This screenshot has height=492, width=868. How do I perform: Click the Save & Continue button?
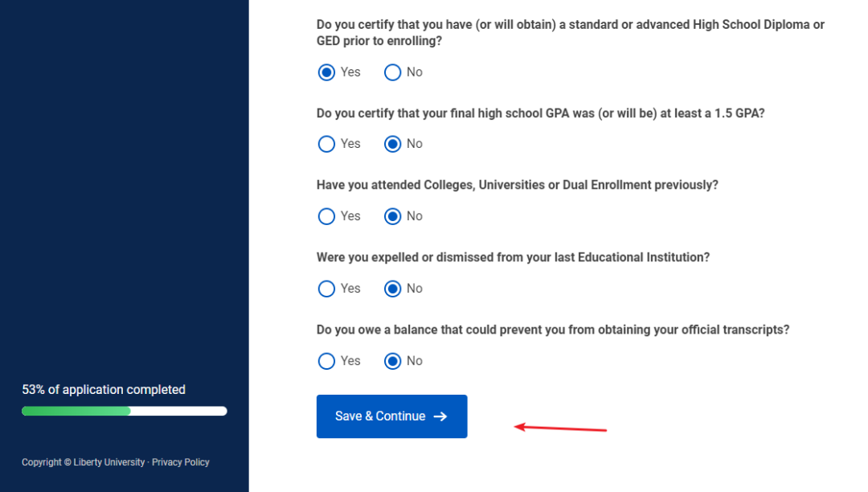click(392, 416)
